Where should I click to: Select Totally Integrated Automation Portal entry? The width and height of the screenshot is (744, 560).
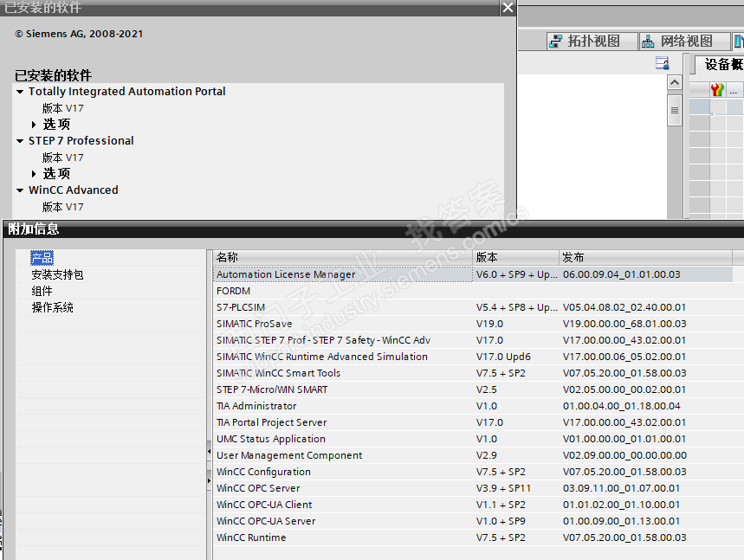coord(126,92)
